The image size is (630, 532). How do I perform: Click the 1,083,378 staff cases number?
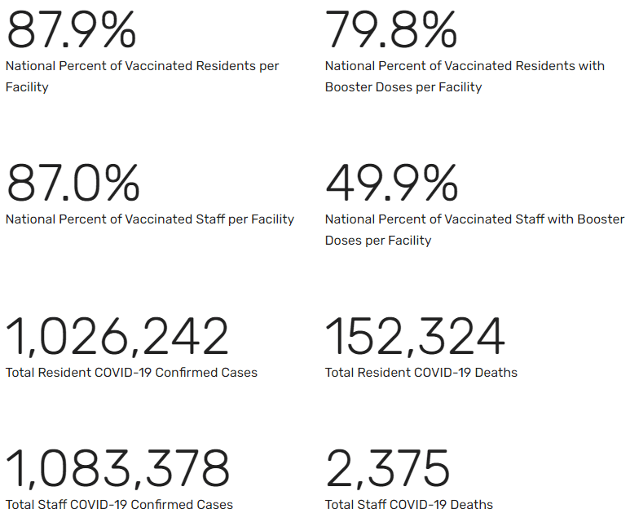(x=118, y=469)
